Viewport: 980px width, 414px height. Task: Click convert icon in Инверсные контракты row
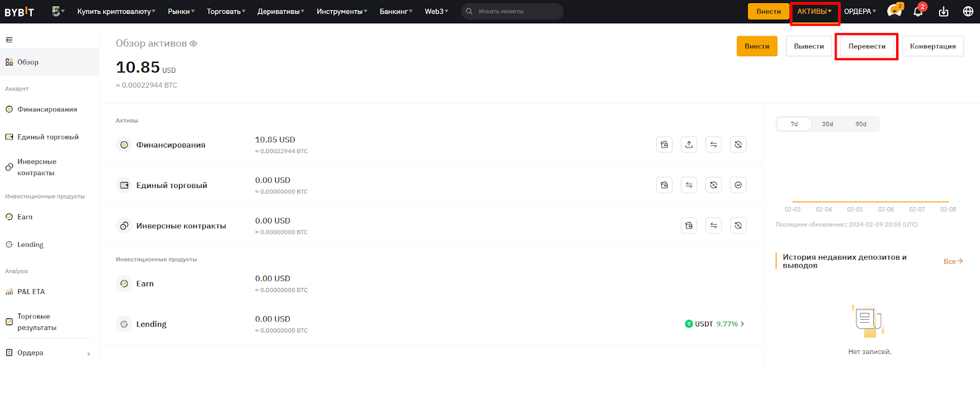click(738, 225)
